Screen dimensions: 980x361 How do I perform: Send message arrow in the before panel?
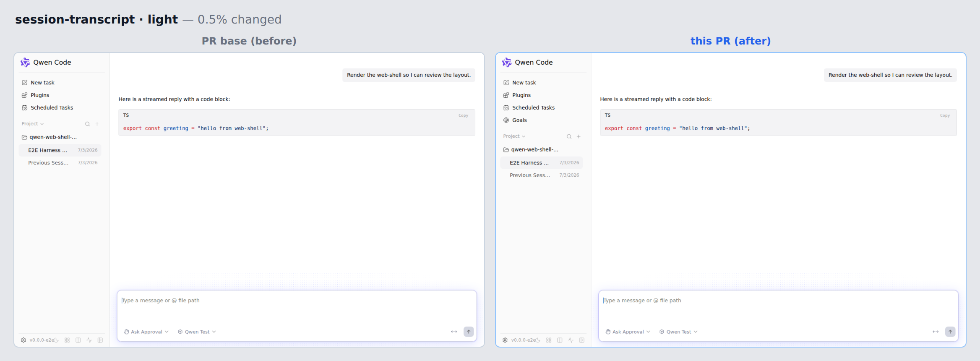469,332
